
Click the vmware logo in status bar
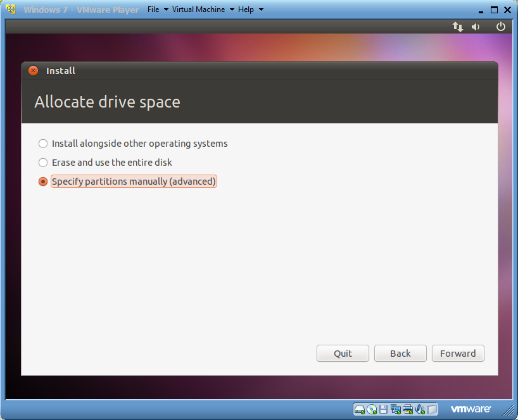click(x=471, y=409)
